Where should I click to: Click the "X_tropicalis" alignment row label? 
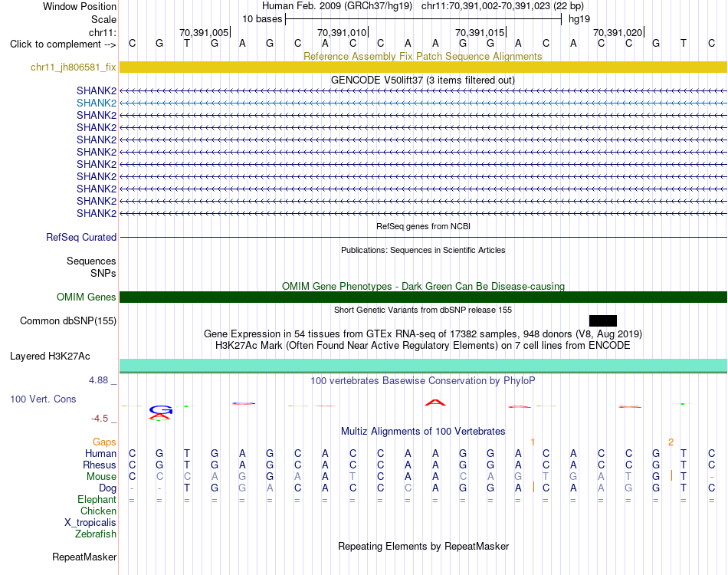(90, 523)
